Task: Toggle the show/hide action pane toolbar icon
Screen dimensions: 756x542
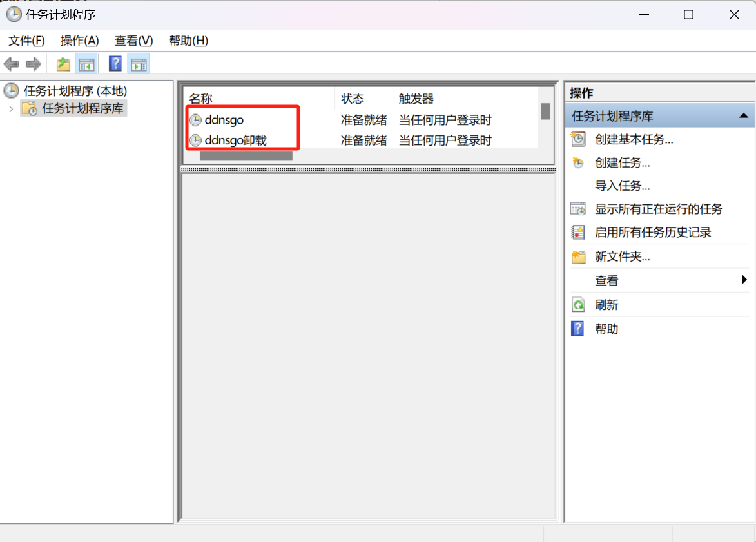Action: [x=139, y=64]
